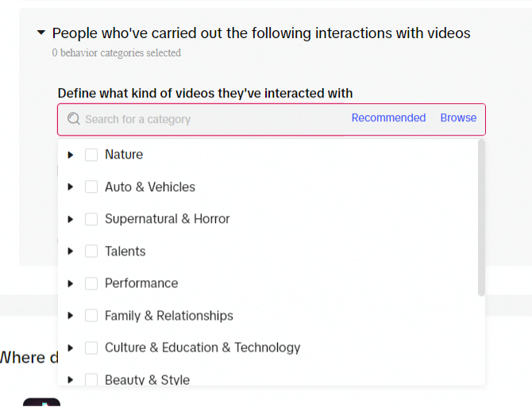
Task: Select the Talents checkbox
Action: [x=91, y=251]
